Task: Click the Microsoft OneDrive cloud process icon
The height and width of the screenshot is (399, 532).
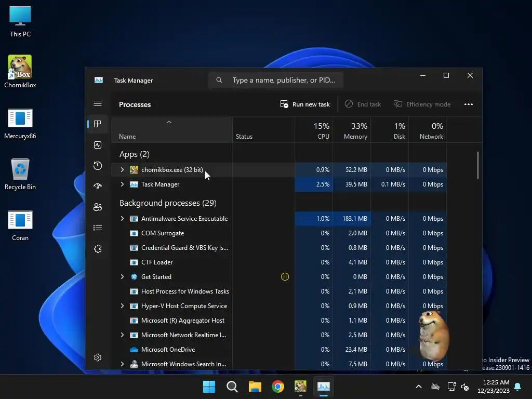Action: coord(134,350)
